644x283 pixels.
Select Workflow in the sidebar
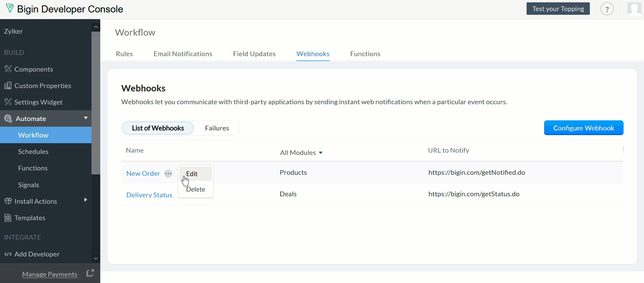[x=46, y=135]
